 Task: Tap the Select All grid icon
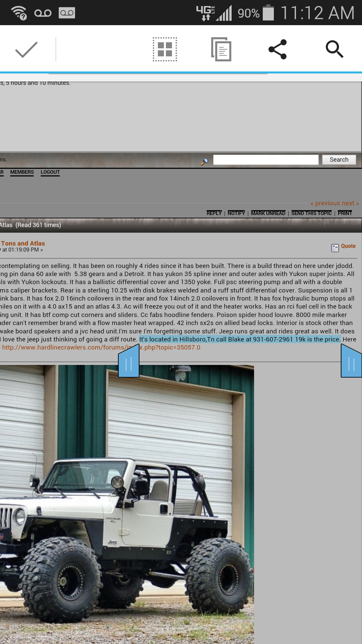(165, 50)
